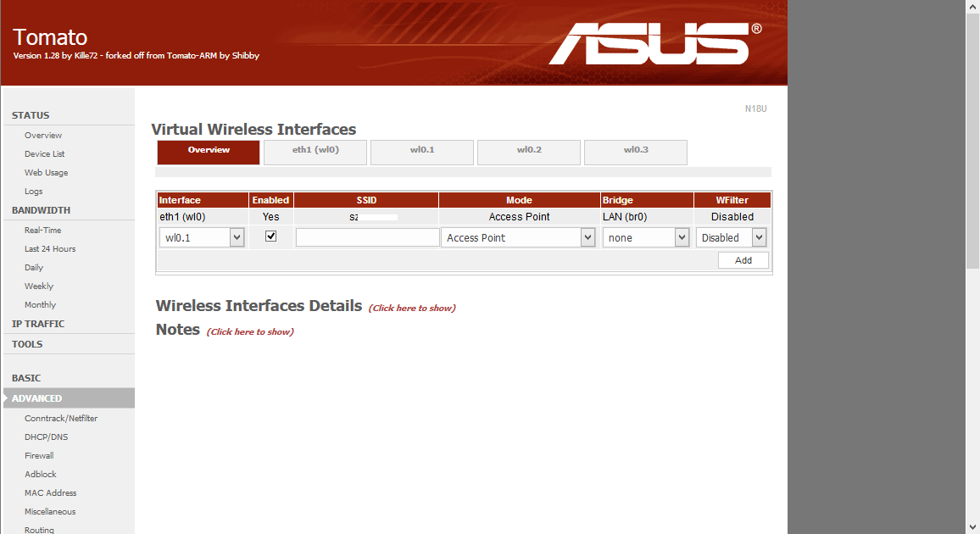980x534 pixels.
Task: Open Monthly bandwidth page
Action: pyautogui.click(x=40, y=305)
